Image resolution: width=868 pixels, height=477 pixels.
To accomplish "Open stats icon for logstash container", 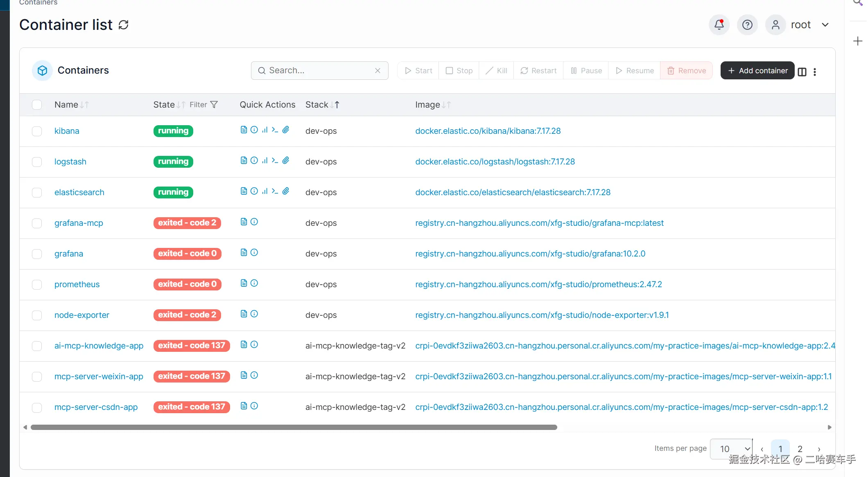I will point(265,160).
